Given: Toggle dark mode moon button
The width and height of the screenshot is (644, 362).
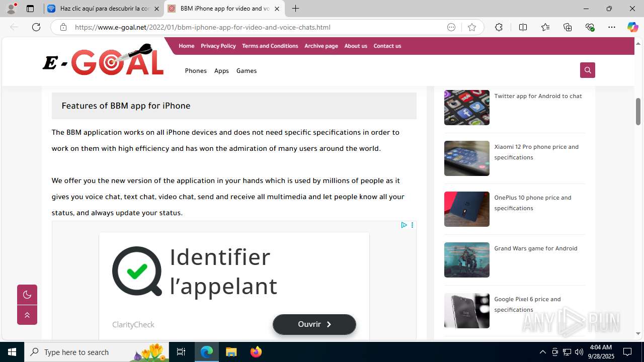Looking at the screenshot, I should click(x=27, y=295).
